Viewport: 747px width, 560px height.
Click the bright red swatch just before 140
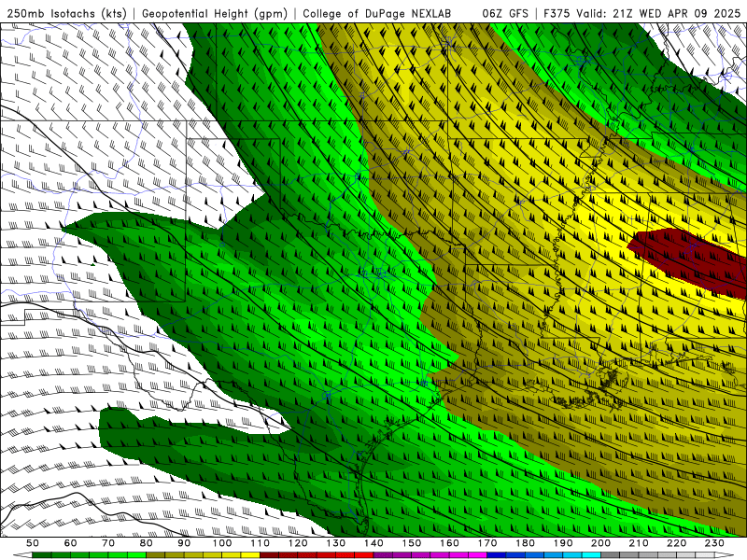click(x=364, y=555)
